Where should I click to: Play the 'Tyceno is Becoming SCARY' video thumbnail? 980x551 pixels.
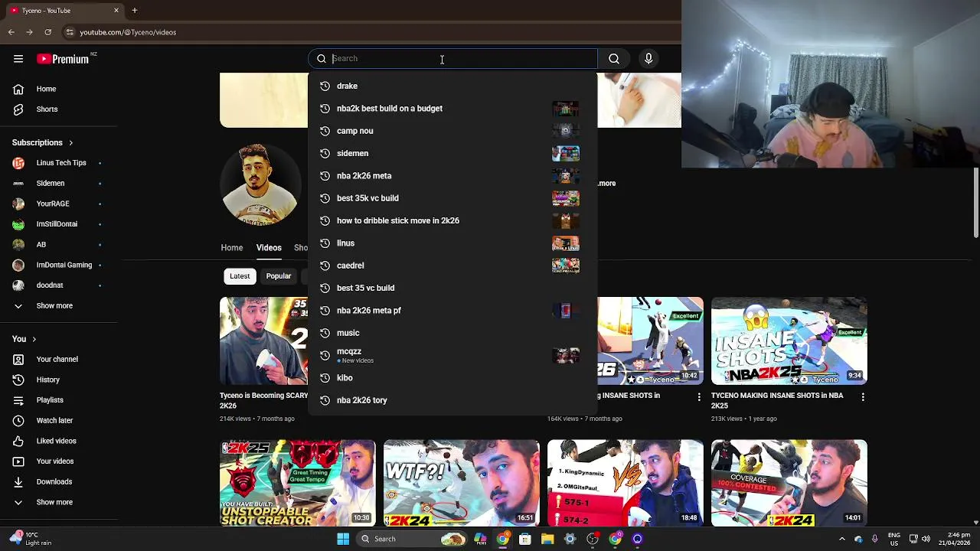pos(264,341)
